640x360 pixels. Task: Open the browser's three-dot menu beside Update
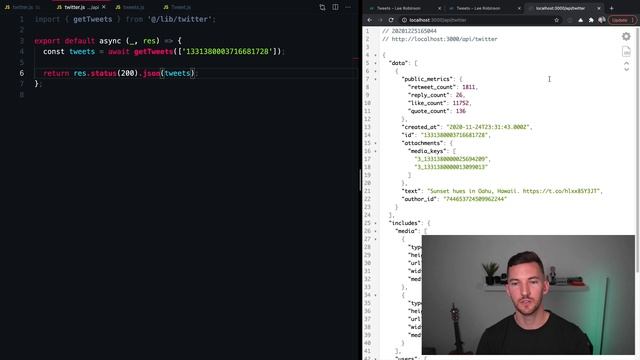click(633, 20)
